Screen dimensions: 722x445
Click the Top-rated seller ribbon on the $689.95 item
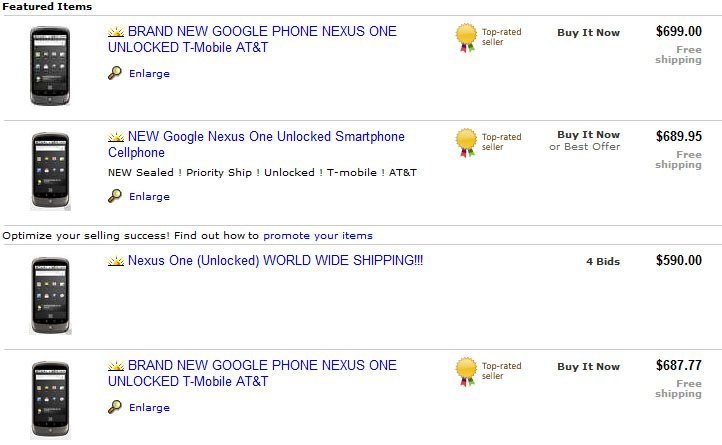tap(466, 142)
